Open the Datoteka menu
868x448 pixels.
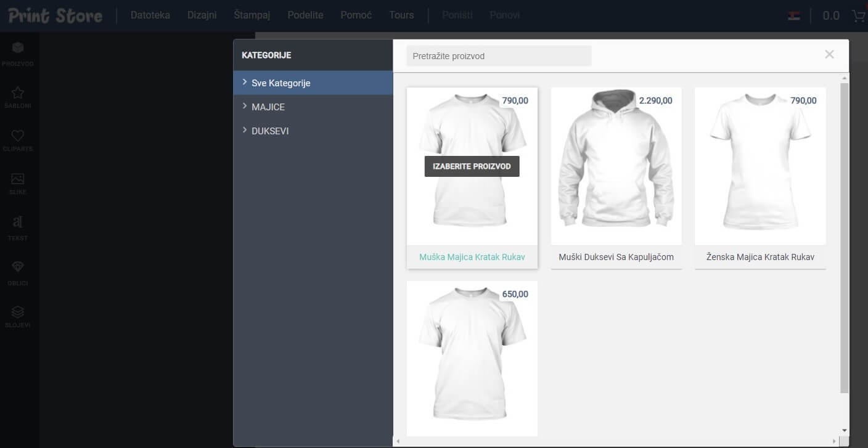[150, 15]
